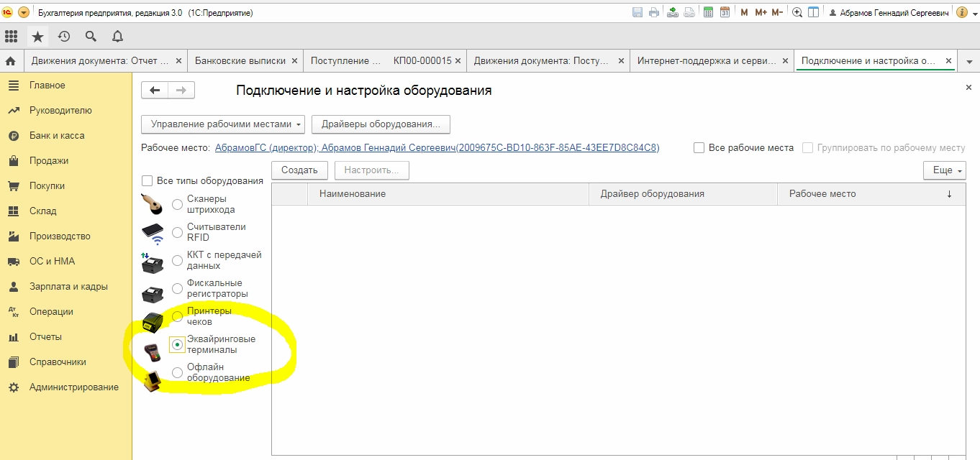Click the M memory button

pos(744,12)
